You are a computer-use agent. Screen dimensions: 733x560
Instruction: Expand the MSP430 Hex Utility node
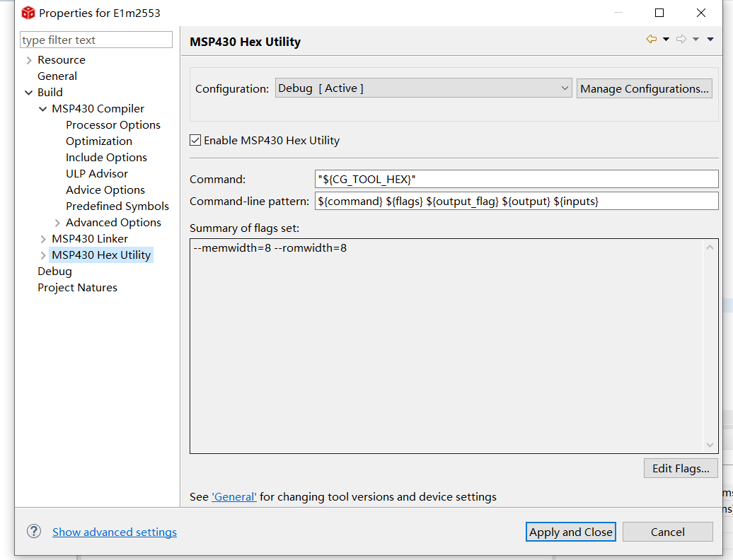(43, 255)
